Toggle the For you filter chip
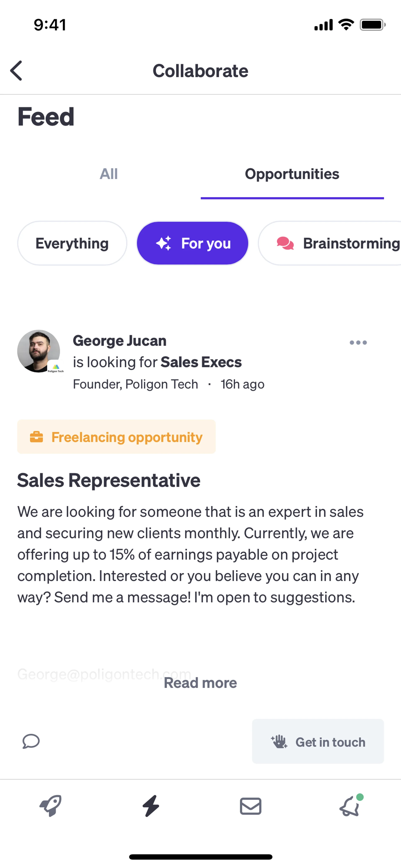This screenshot has width=401, height=868. pyautogui.click(x=192, y=243)
